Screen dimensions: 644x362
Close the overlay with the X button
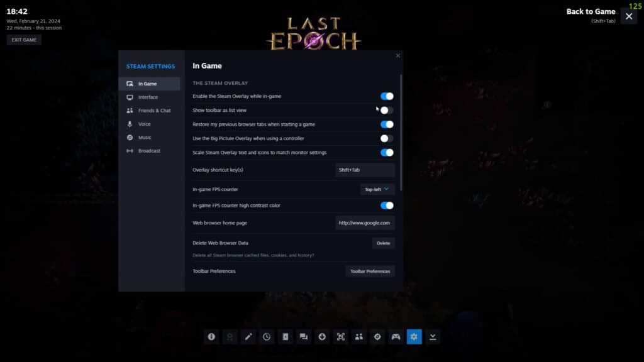(629, 16)
